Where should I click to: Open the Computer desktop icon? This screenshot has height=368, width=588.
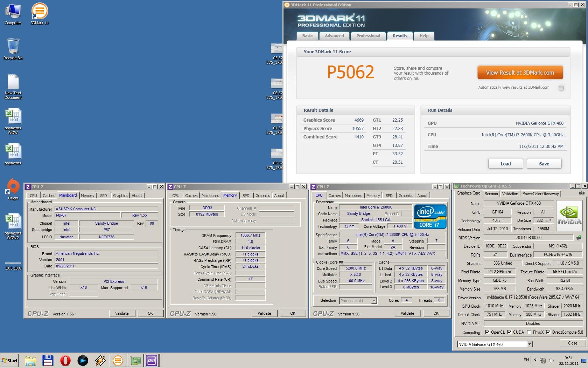[13, 14]
